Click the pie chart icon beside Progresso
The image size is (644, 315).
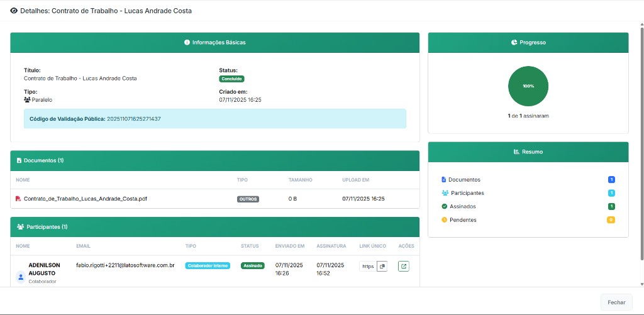click(x=514, y=42)
